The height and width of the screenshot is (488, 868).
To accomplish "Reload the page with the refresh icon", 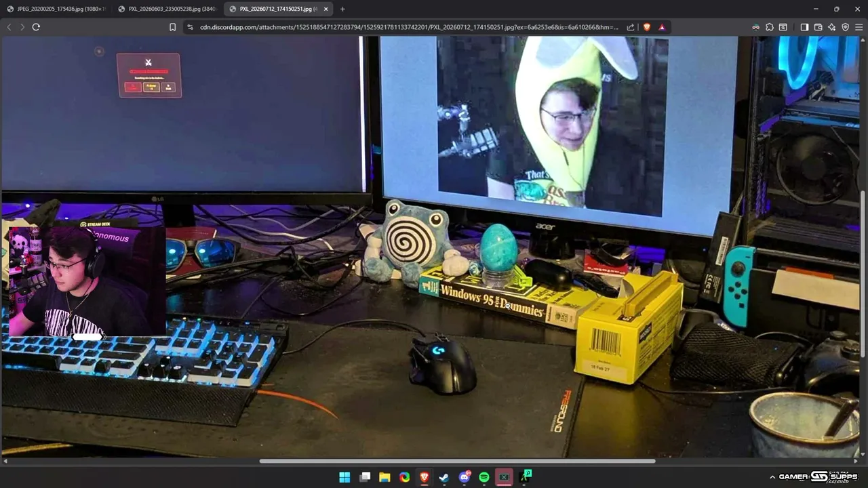I will tap(36, 27).
